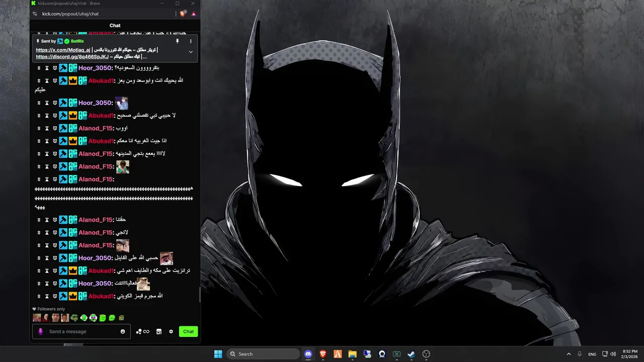Click the purple microphone icon in message box
The image size is (644, 362).
point(41,331)
